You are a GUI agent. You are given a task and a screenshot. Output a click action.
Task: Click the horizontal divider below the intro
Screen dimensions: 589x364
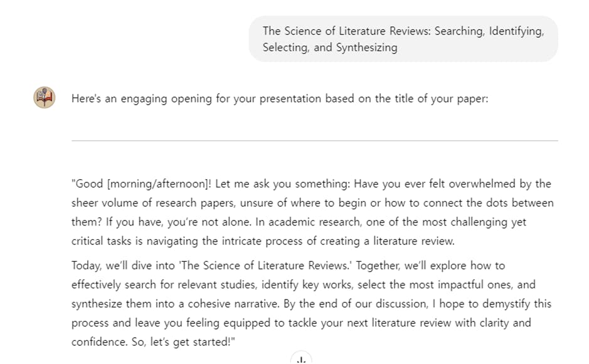[x=314, y=141]
